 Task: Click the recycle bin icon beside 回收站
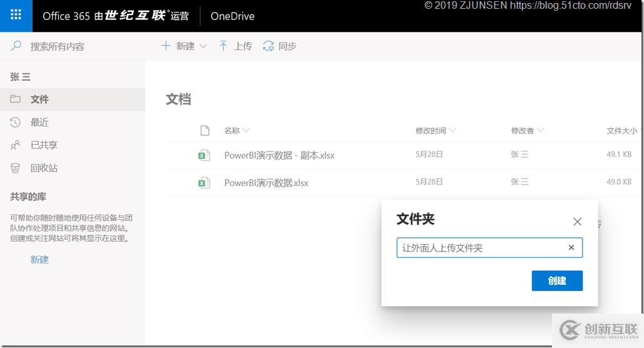15,168
